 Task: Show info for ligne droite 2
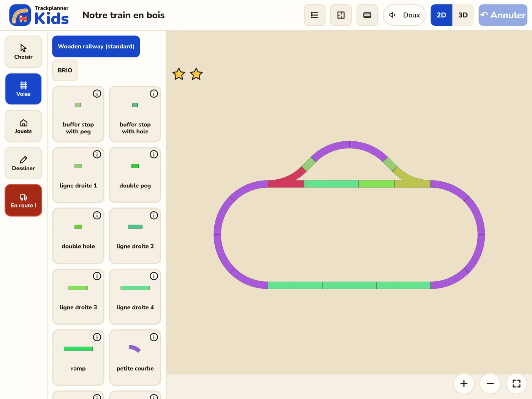coord(154,215)
